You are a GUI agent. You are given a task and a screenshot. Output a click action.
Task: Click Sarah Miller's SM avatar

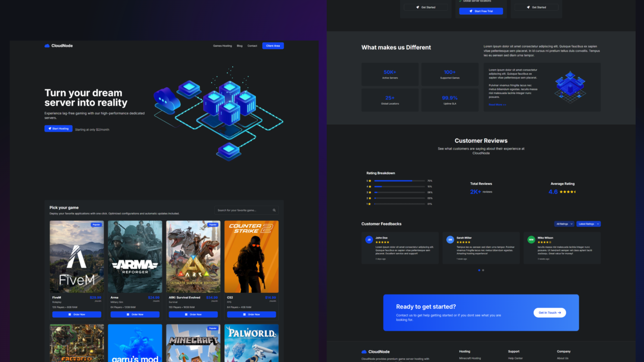coord(450,240)
